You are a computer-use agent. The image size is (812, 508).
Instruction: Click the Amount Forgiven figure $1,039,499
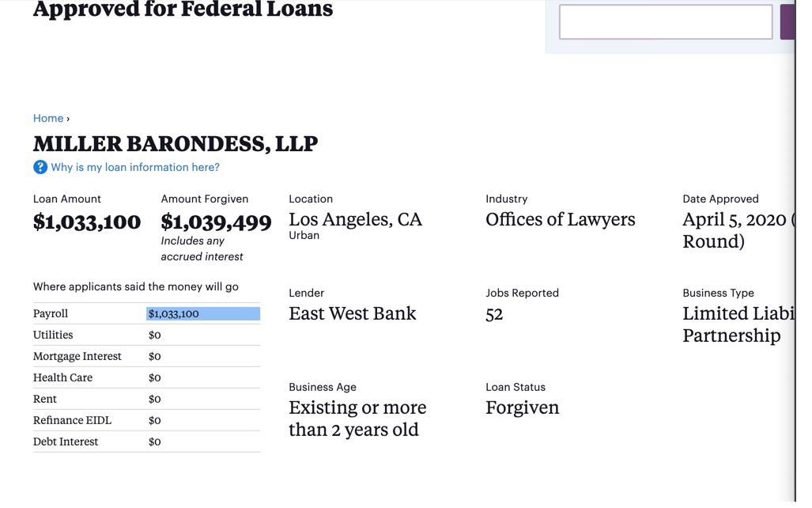coord(216,222)
